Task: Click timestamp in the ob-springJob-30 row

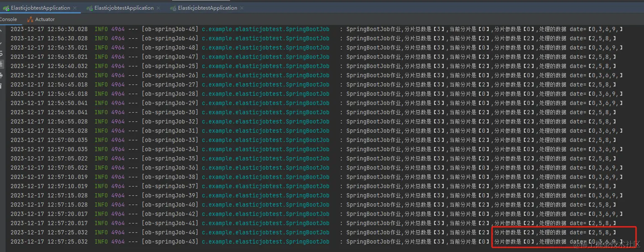Action: click(49, 112)
